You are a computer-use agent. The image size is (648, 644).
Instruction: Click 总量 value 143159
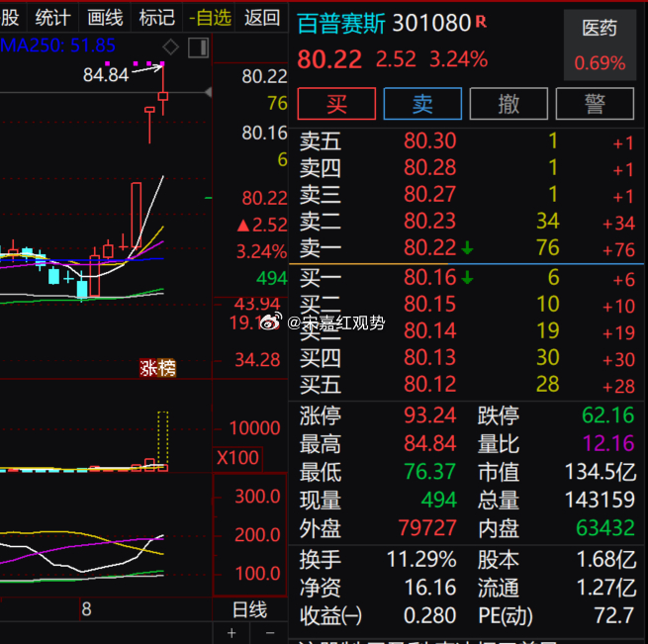[x=600, y=500]
